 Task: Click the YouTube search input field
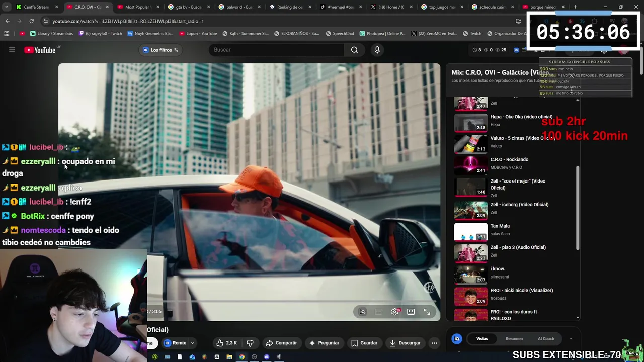click(x=277, y=50)
